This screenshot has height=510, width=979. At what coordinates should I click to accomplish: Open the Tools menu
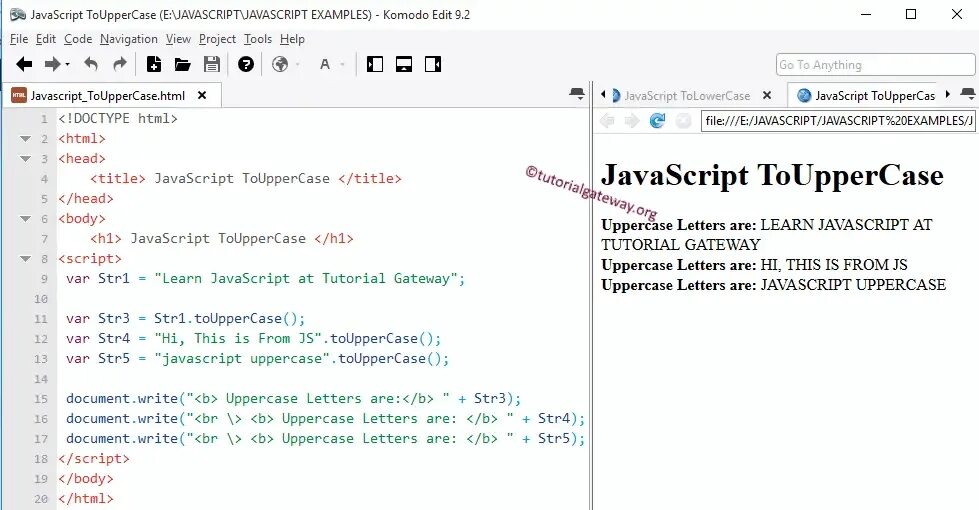pyautogui.click(x=258, y=39)
